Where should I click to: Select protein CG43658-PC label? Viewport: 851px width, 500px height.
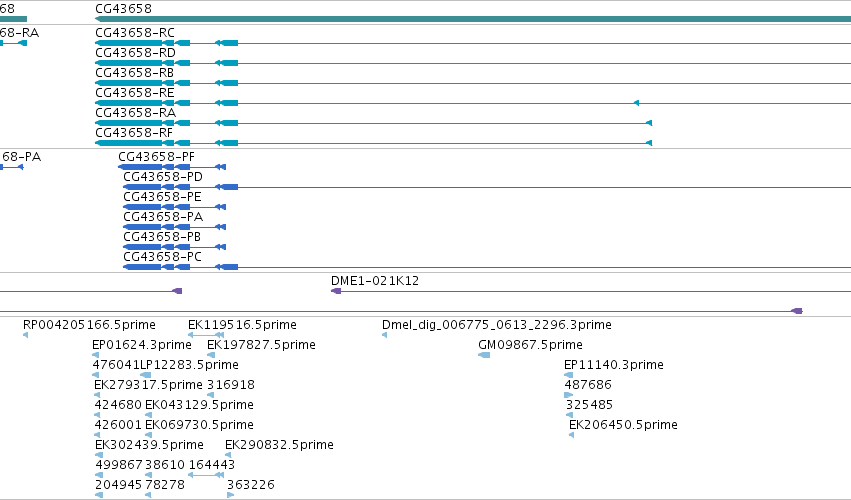(162, 257)
